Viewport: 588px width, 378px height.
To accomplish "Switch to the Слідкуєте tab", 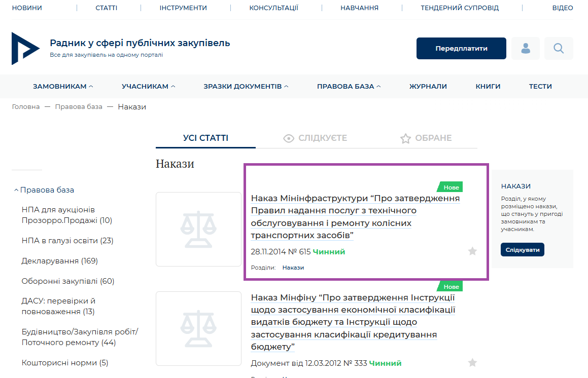I will 316,138.
